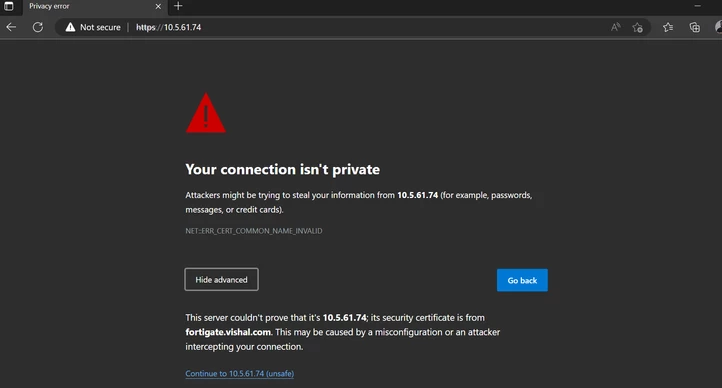Image resolution: width=722 pixels, height=388 pixels.
Task: Open the profile avatar at toolbar edge
Action: click(718, 27)
